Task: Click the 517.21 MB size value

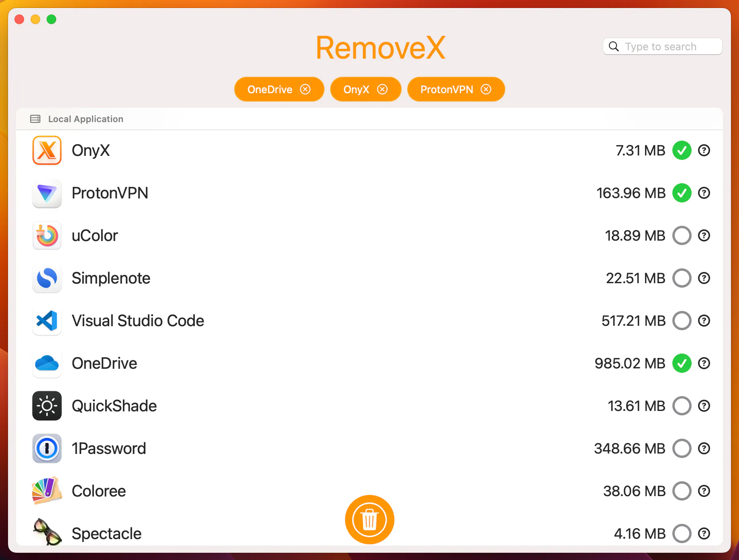Action: tap(634, 321)
